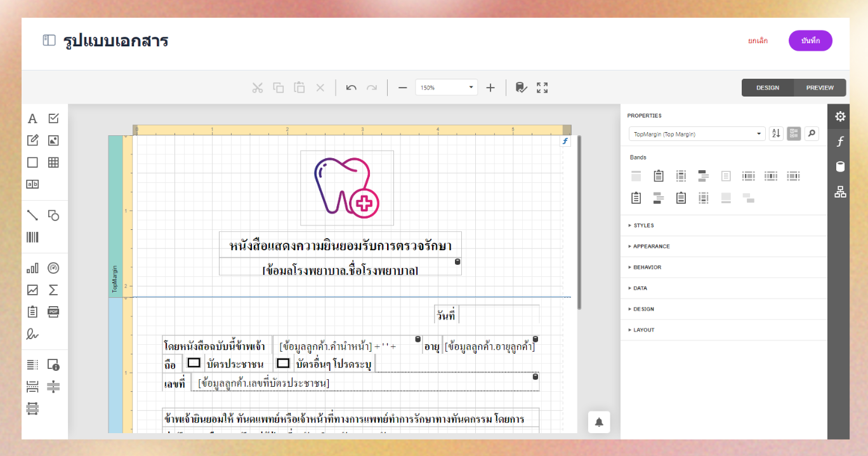Image resolution: width=868 pixels, height=456 pixels.
Task: Open the Properties gear side tab
Action: pyautogui.click(x=840, y=116)
